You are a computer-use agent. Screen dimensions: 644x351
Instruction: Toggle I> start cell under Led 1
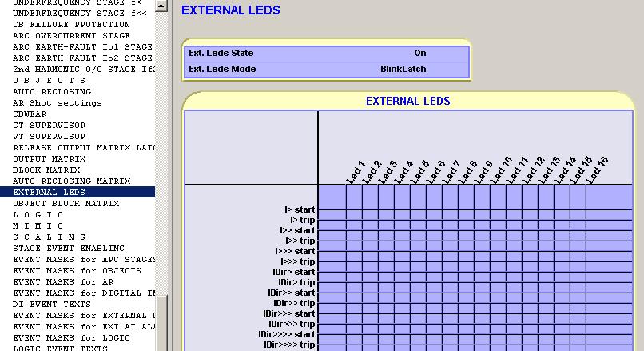(x=354, y=210)
